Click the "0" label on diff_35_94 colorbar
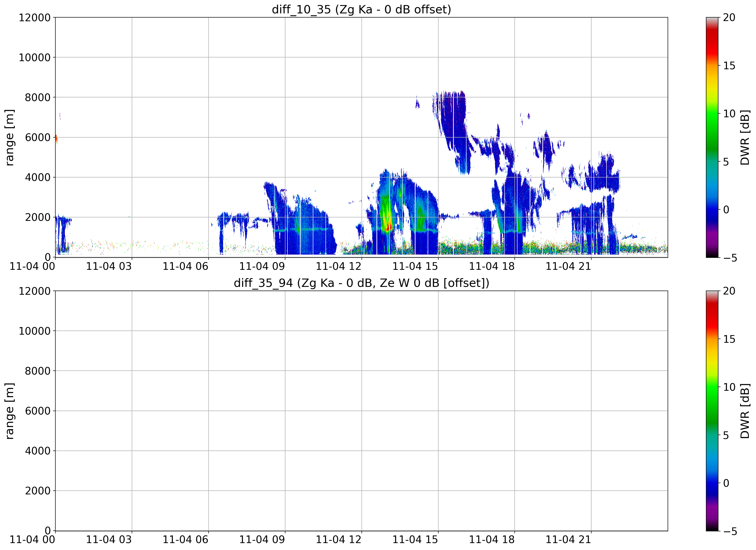The width and height of the screenshot is (756, 550). pyautogui.click(x=726, y=483)
